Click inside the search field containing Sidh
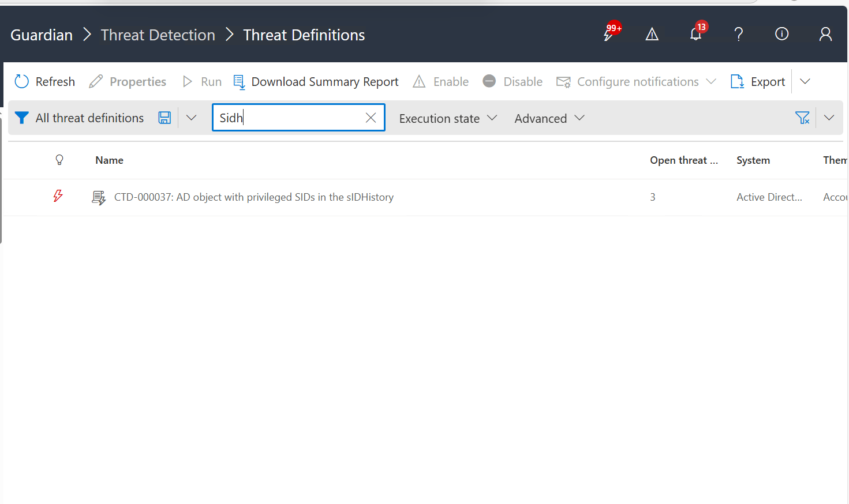The width and height of the screenshot is (849, 504). [289, 118]
